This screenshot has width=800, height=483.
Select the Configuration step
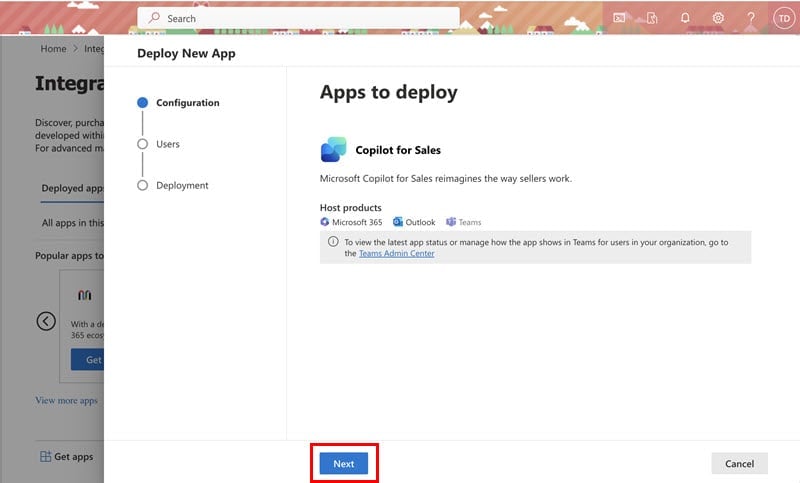coord(179,103)
